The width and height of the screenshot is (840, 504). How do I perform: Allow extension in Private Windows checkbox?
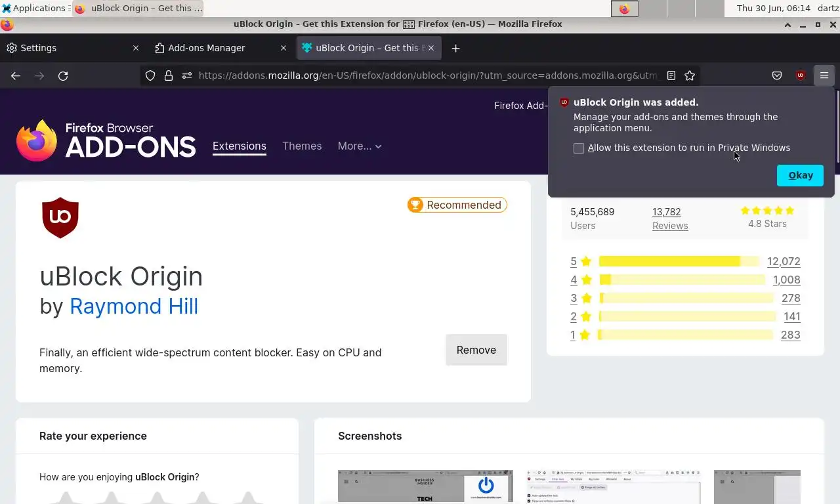(x=579, y=148)
